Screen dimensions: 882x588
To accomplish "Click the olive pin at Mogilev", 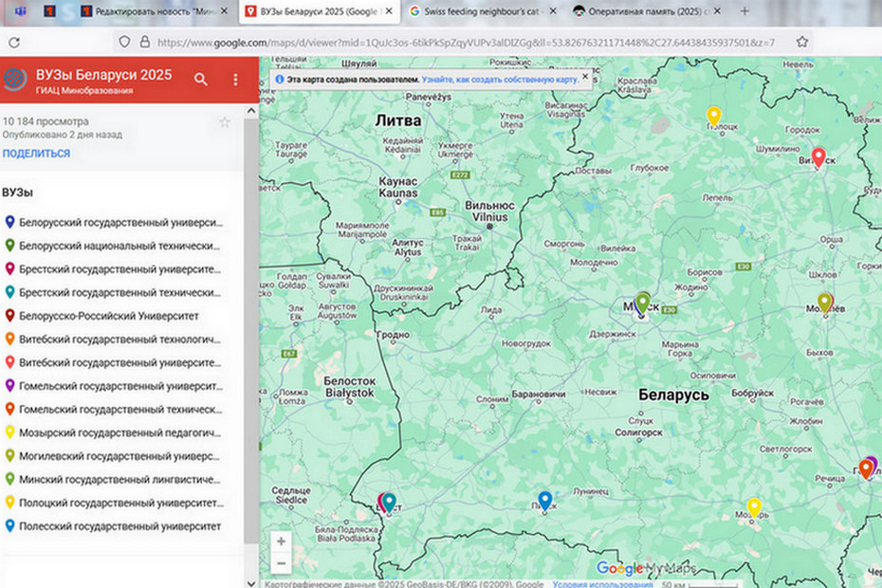I will [824, 303].
